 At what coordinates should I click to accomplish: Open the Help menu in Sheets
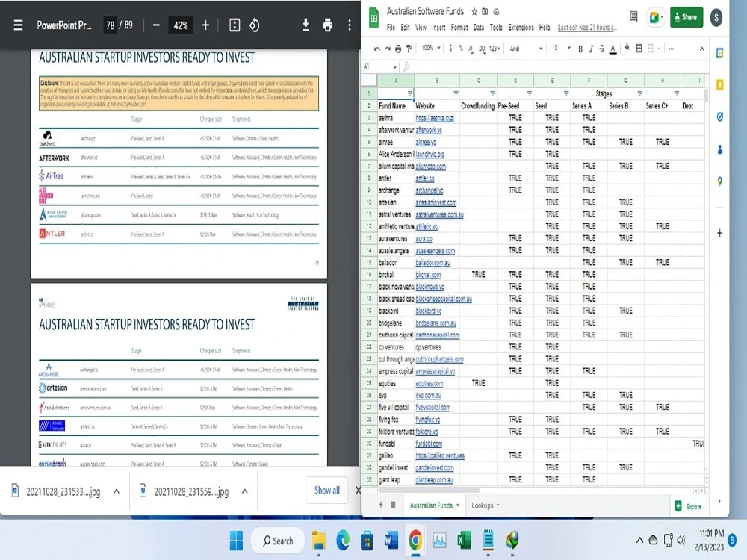click(x=545, y=28)
